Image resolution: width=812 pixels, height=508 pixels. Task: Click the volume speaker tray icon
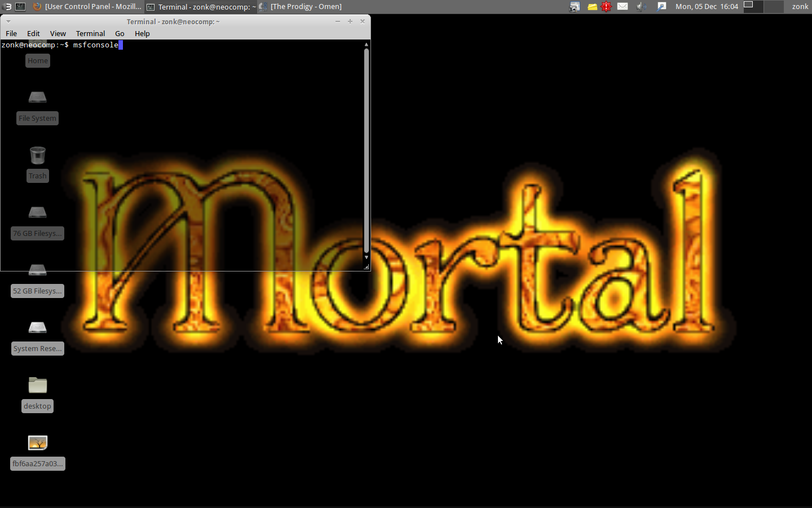pos(642,7)
